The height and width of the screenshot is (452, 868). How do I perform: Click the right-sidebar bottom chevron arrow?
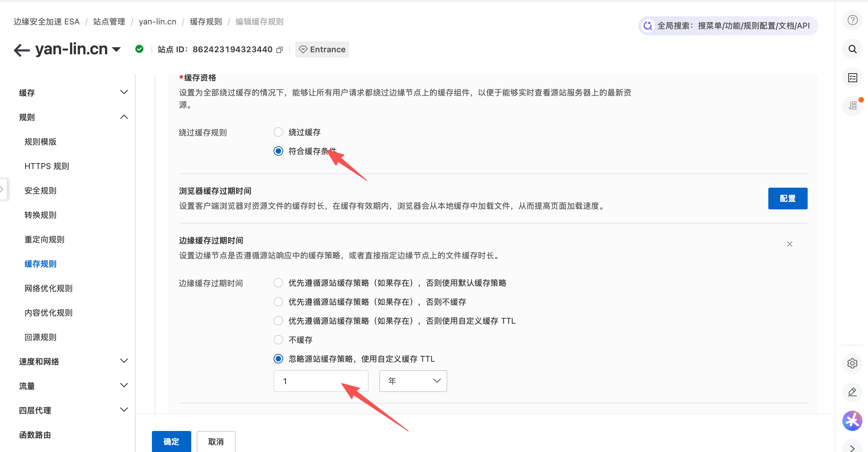click(852, 448)
